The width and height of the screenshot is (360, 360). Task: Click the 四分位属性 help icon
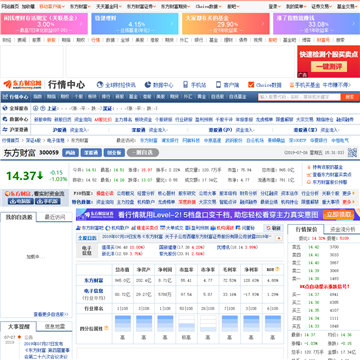point(106,328)
